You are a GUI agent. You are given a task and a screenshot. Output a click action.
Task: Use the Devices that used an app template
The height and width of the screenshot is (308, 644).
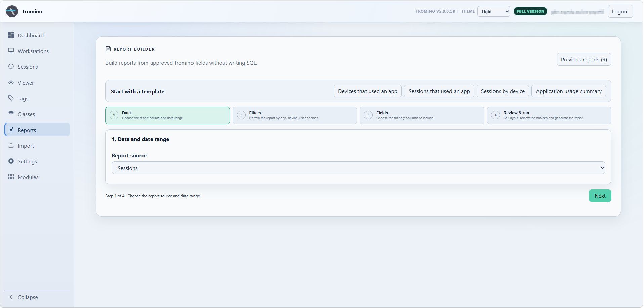click(x=368, y=91)
